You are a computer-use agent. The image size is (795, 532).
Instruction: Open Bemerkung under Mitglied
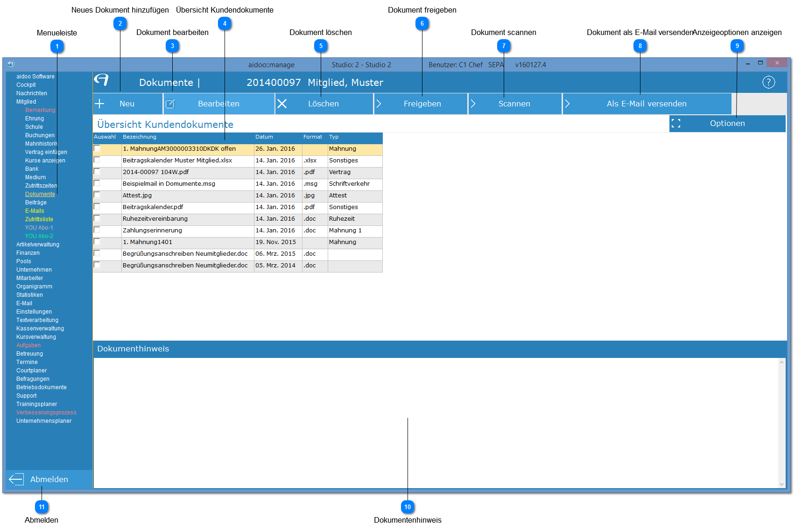point(40,110)
